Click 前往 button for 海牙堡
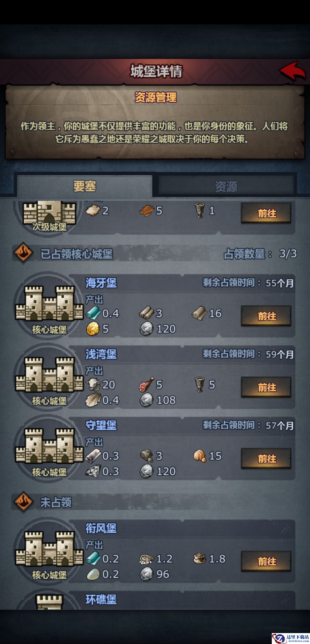The height and width of the screenshot is (644, 310). click(266, 316)
